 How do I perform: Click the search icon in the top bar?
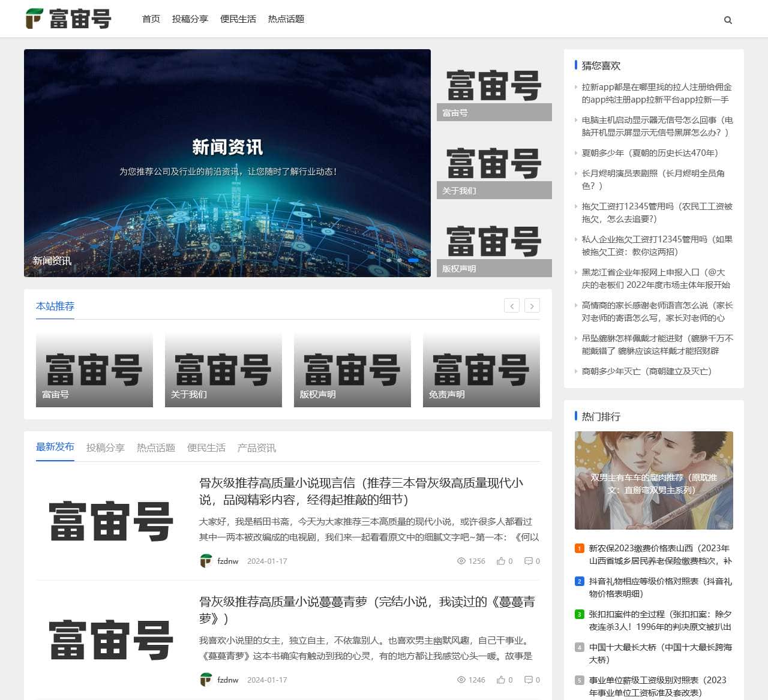(x=728, y=20)
